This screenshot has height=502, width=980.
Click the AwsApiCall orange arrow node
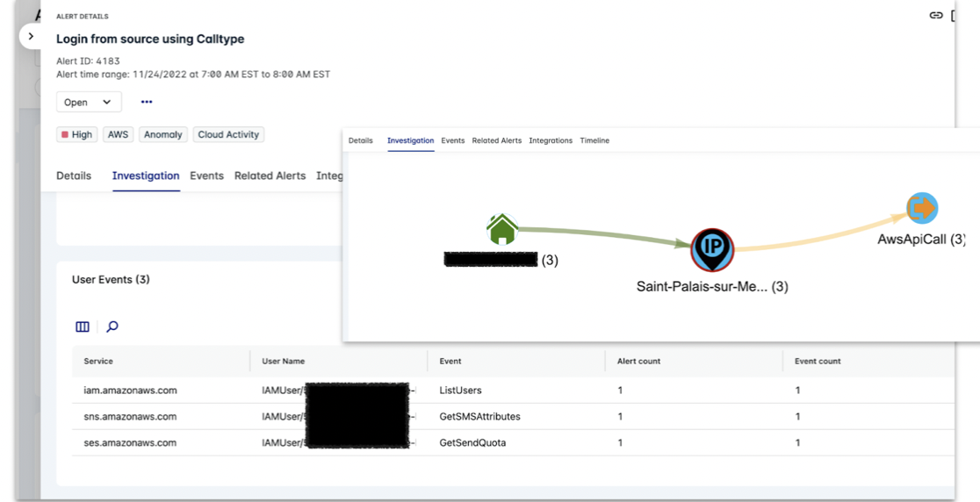(922, 208)
